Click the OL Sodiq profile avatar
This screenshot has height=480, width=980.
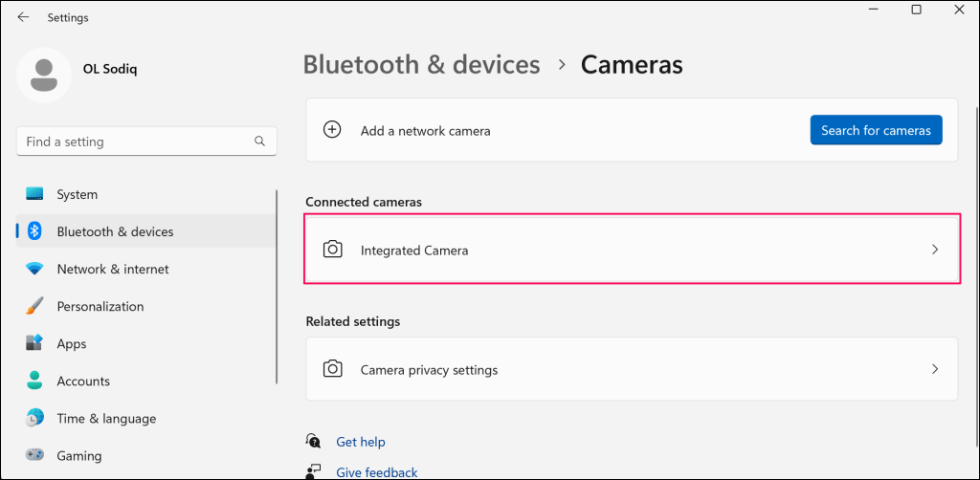click(x=43, y=75)
